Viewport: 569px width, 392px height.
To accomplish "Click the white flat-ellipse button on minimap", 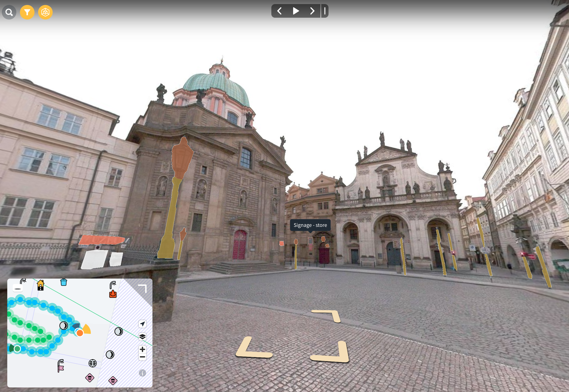I will coord(18,288).
